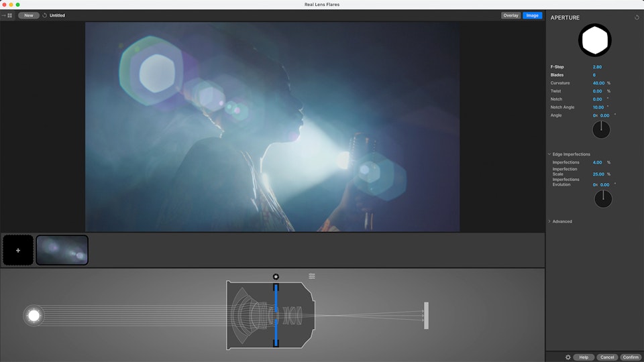Click the revert icon beside Untitled

[45, 15]
